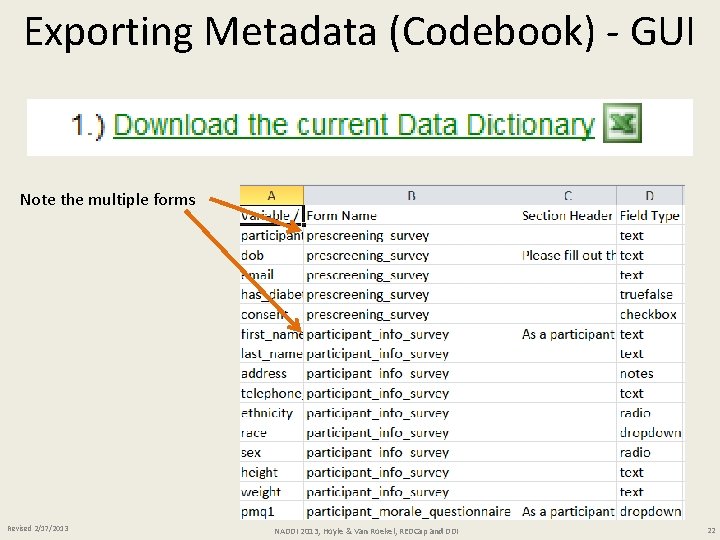Select the telephone variable cell
The width and height of the screenshot is (720, 540).
(x=271, y=393)
